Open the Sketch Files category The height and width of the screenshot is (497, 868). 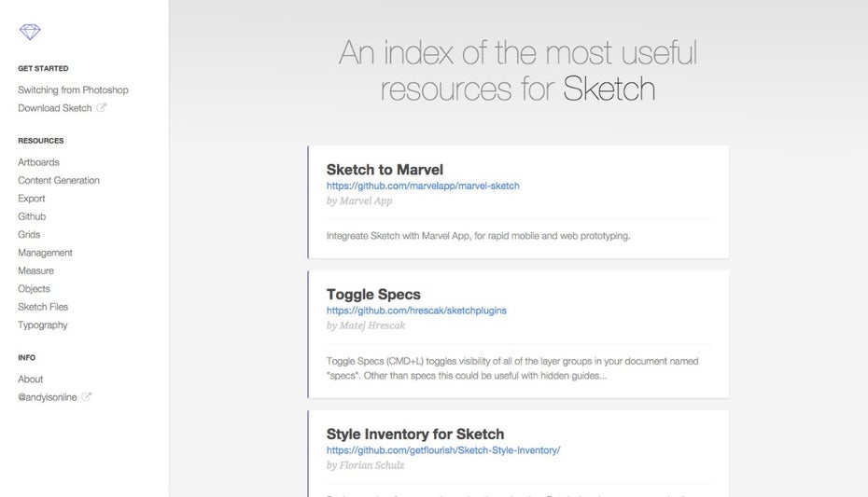[43, 307]
